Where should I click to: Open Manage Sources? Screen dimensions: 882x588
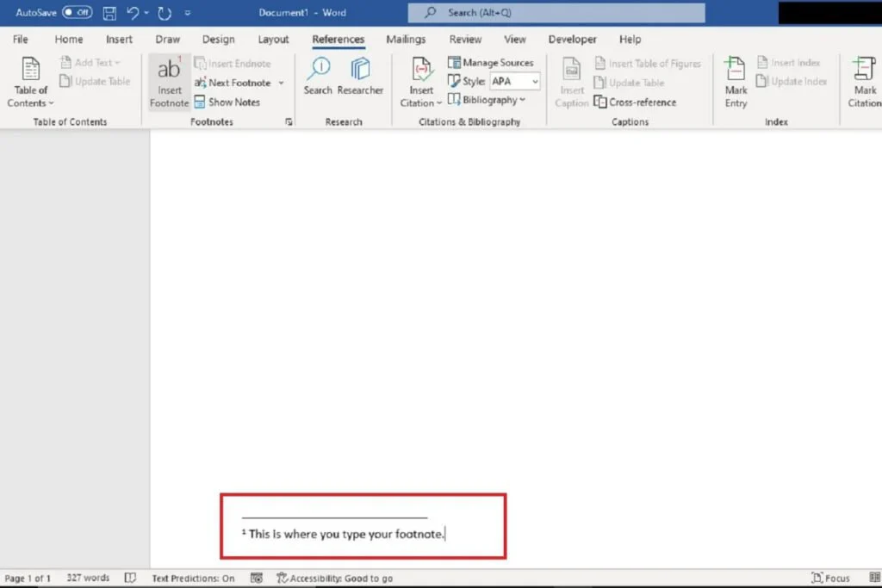coord(493,62)
